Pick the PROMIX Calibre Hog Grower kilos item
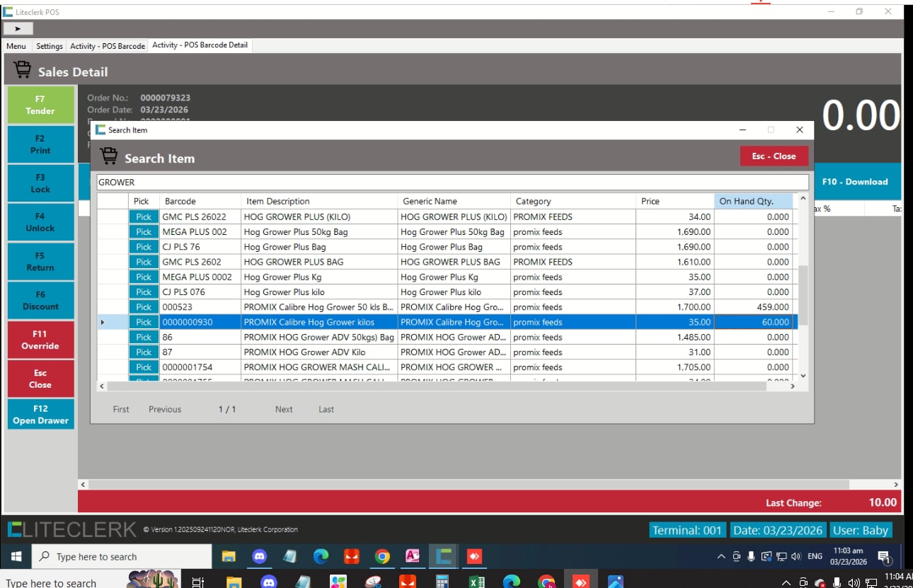 pyautogui.click(x=144, y=323)
